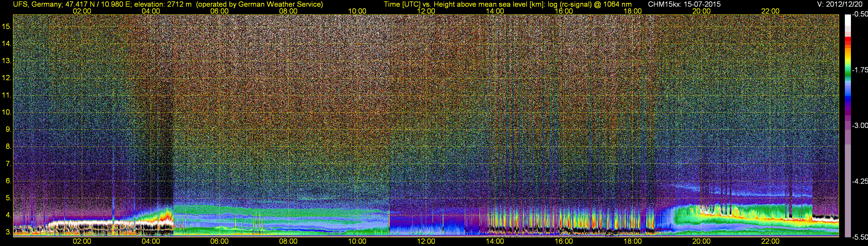The width and height of the screenshot is (868, 246).
Task: Click the 12:00 label on lower time axis
Action: (x=426, y=241)
